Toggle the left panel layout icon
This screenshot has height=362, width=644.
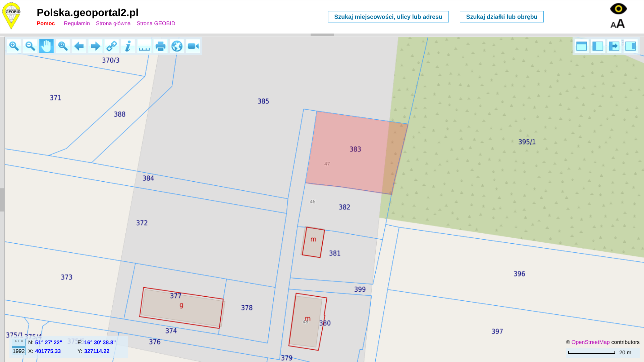[x=598, y=46]
